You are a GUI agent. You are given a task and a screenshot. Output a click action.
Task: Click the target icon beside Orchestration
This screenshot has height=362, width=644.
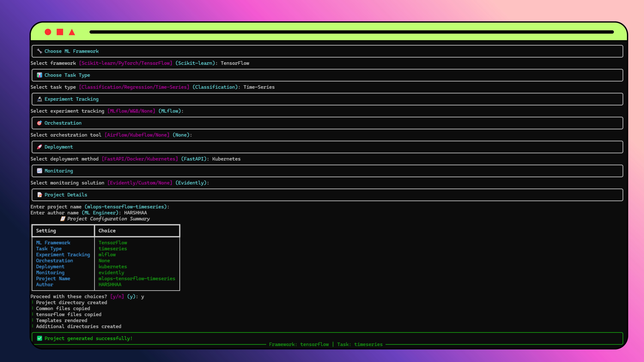pyautogui.click(x=39, y=123)
